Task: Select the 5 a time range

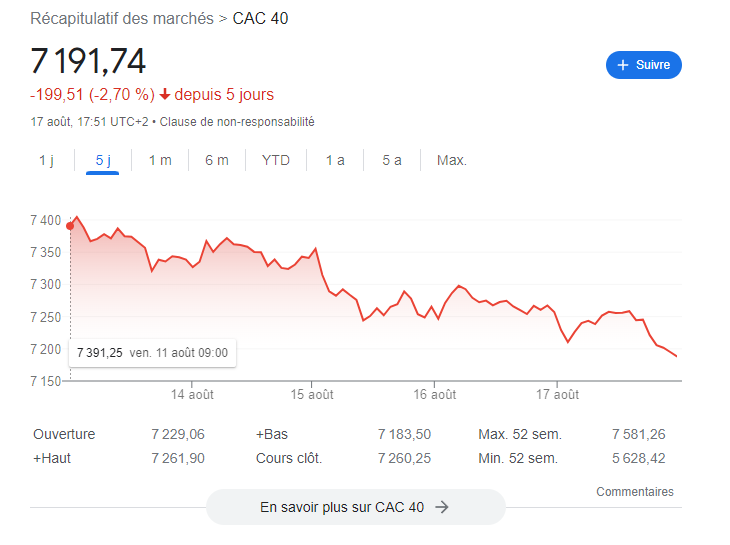Action: point(392,160)
